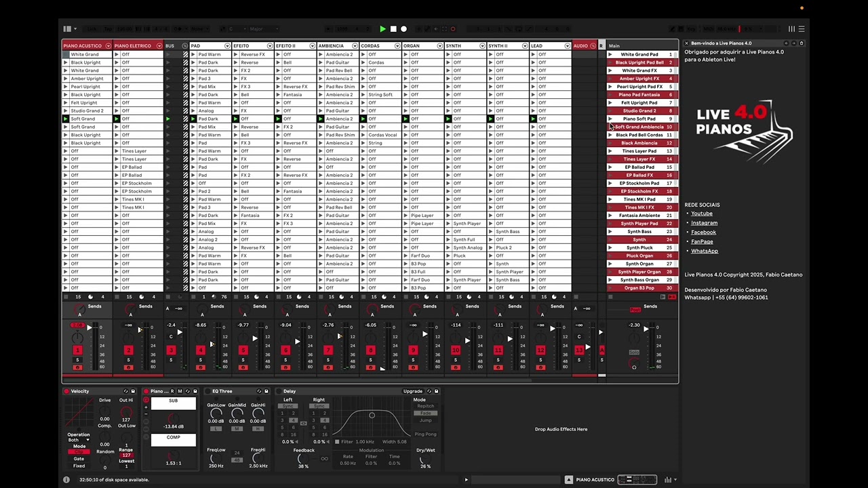Toggle the Filter checkbox in Delay
This screenshot has height=488, width=868.
click(x=337, y=442)
